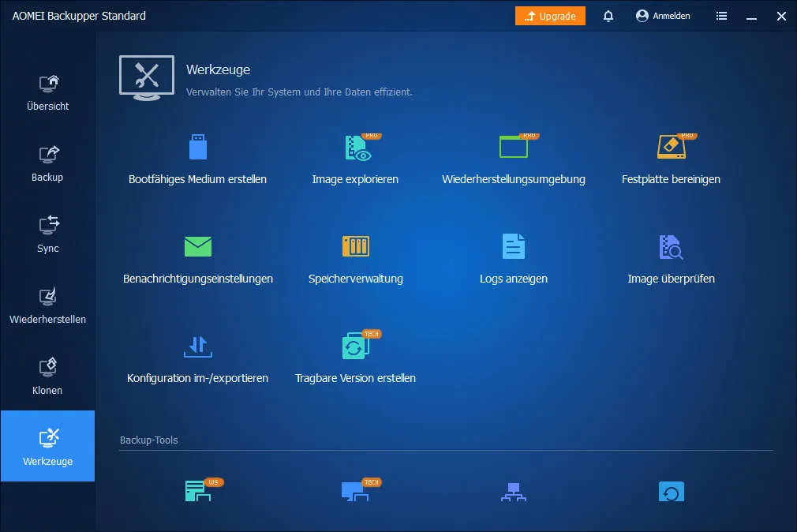Start the Image überprüfen tool

click(x=671, y=247)
